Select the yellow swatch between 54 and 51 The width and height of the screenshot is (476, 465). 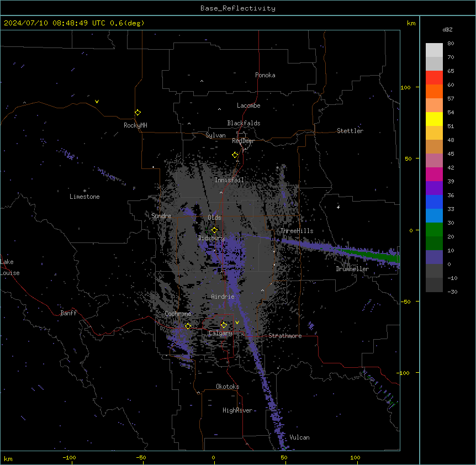(434, 119)
